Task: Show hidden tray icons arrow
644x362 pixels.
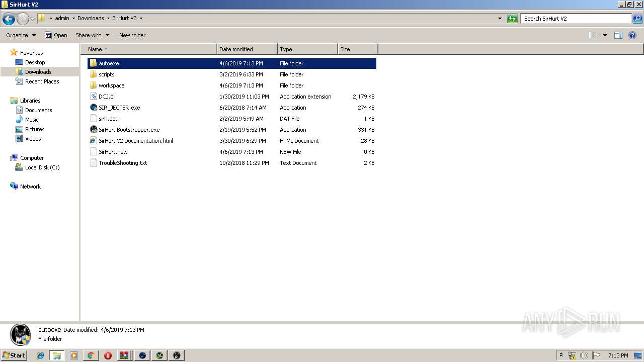Action: tap(561, 355)
